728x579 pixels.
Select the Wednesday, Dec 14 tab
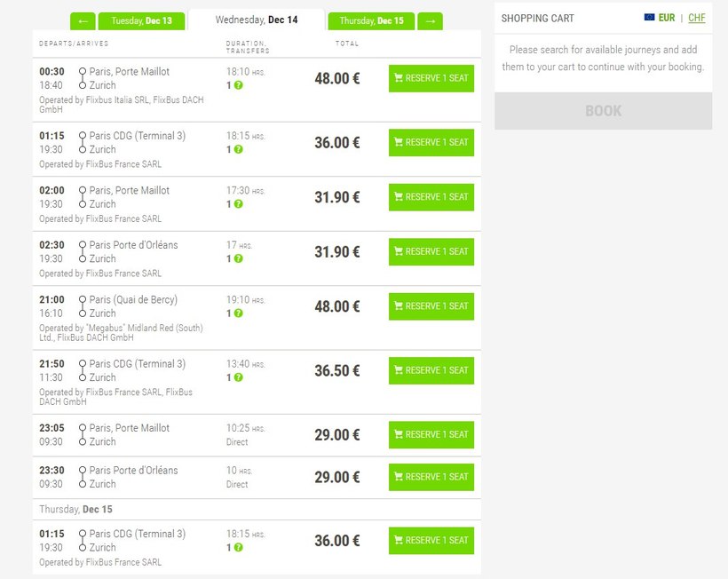257,20
